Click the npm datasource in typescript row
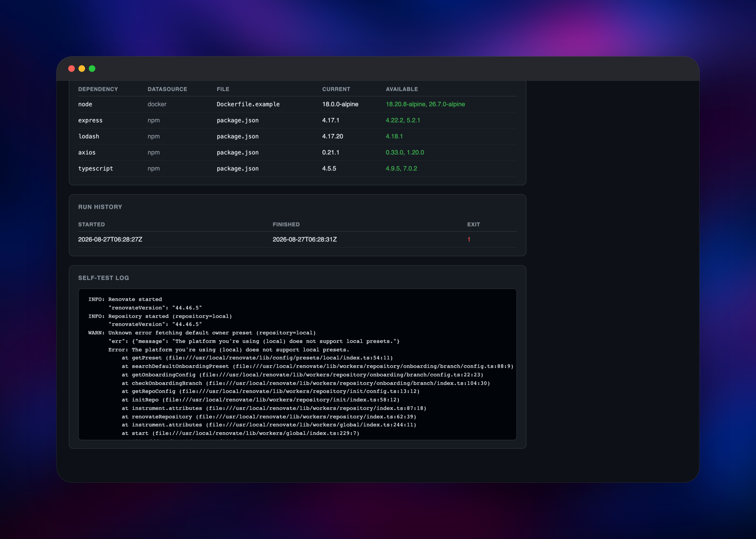Viewport: 756px width, 539px height. coord(154,169)
